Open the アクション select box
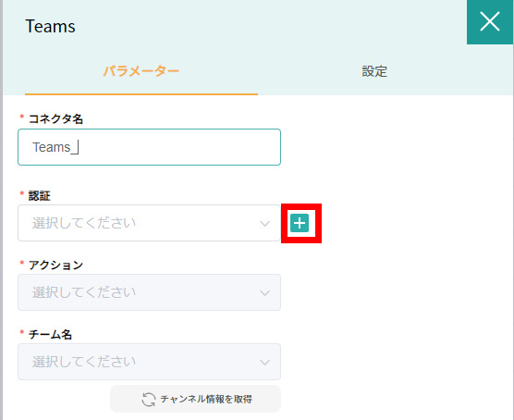The height and width of the screenshot is (420, 514). click(149, 292)
